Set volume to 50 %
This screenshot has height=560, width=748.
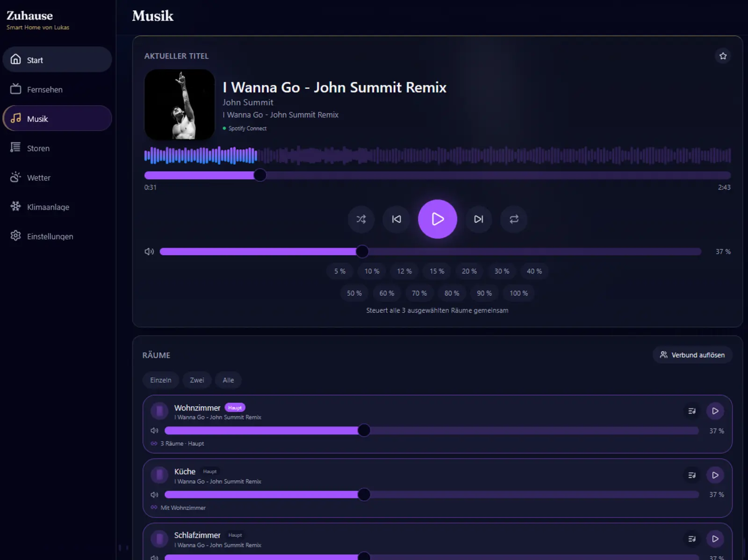pyautogui.click(x=354, y=293)
